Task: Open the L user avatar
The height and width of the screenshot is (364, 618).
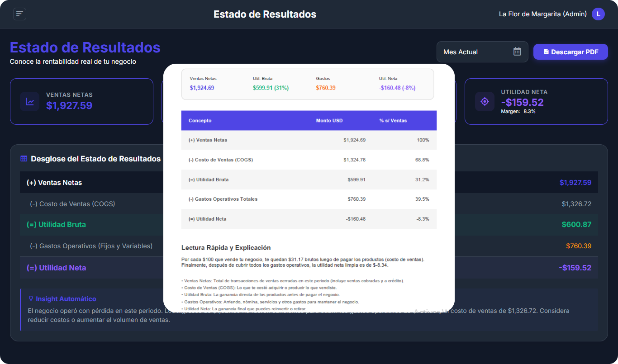Action: tap(598, 14)
